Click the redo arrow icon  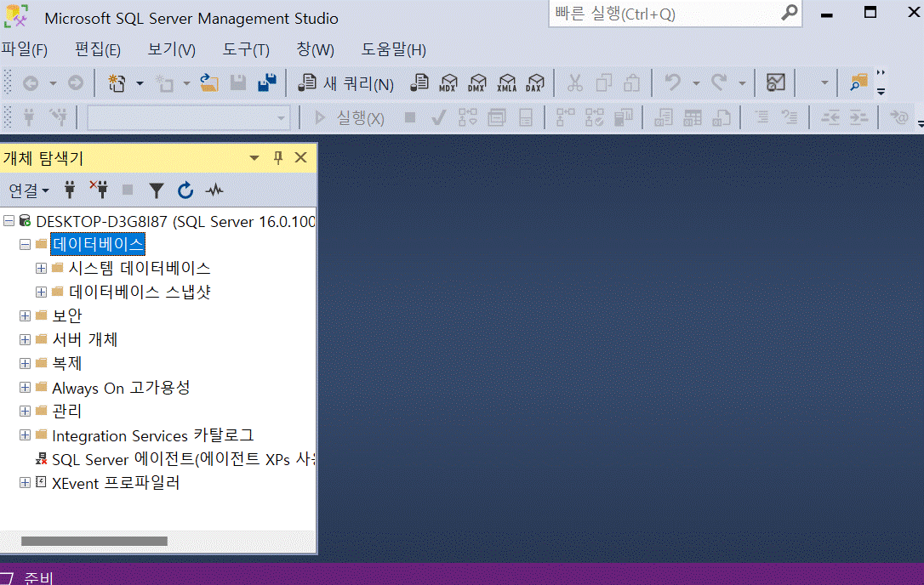[x=719, y=83]
